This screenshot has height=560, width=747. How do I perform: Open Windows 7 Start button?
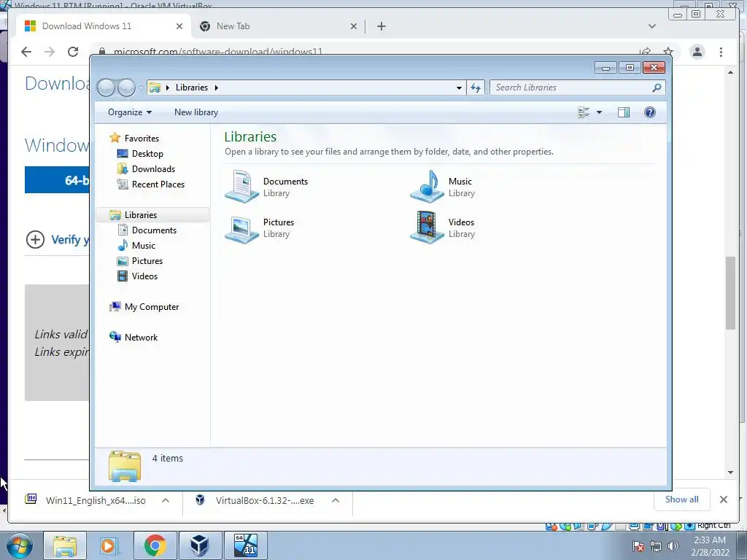coord(20,545)
